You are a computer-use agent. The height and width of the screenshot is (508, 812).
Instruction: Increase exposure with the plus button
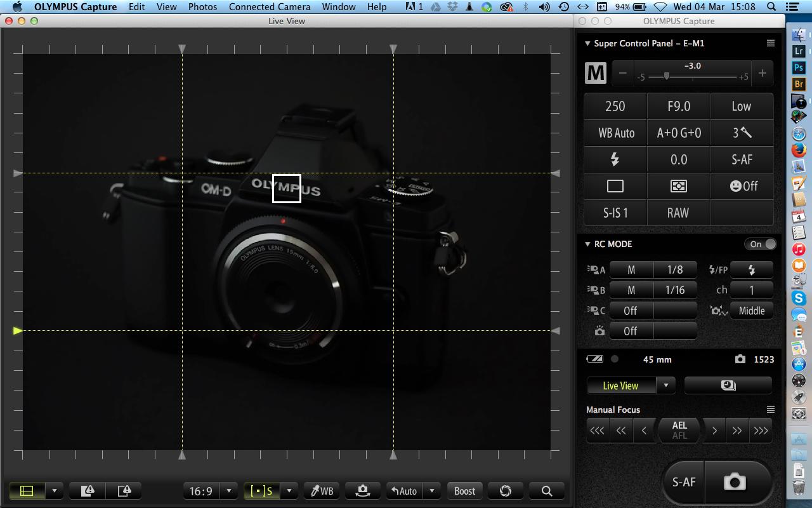coord(763,74)
